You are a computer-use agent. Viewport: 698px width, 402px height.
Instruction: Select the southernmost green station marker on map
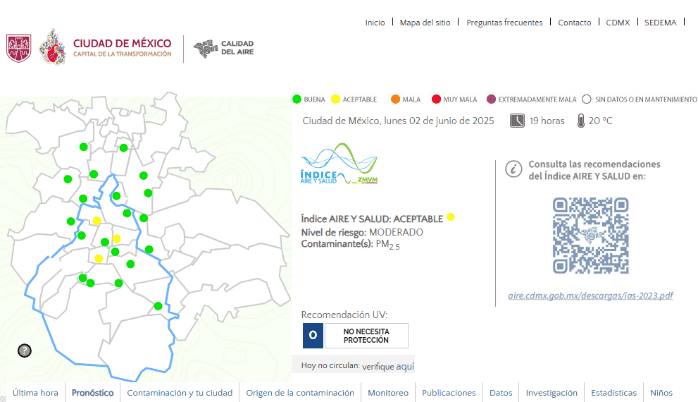(158, 305)
